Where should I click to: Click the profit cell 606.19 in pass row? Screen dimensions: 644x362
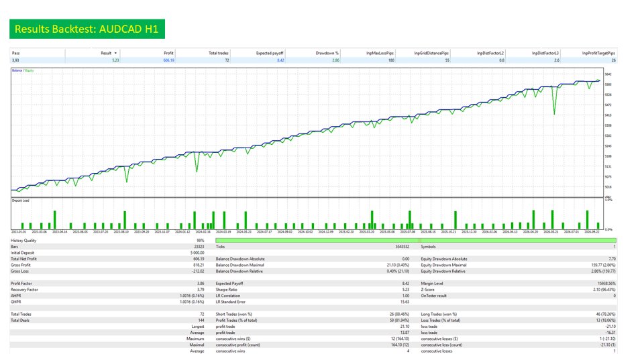coord(168,60)
